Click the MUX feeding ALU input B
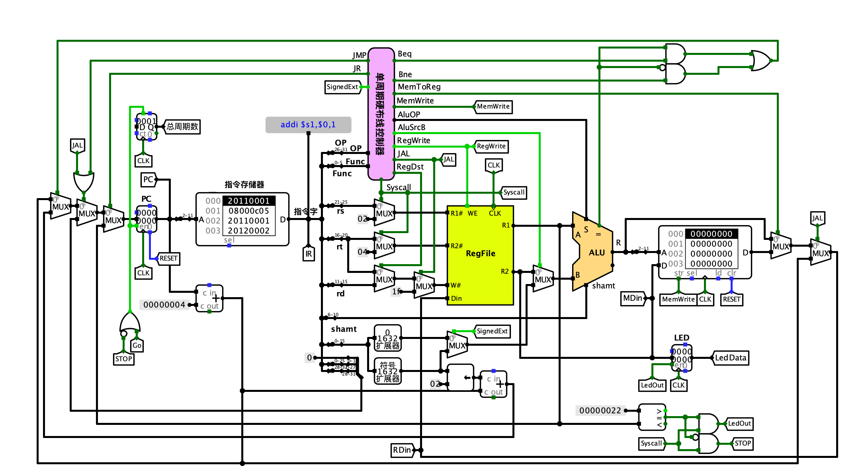Screen dimensions: 868x475 point(542,278)
